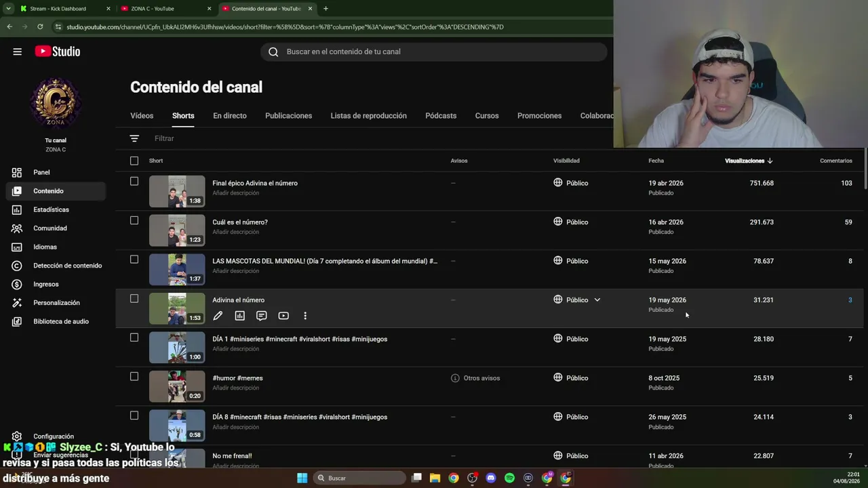Open Spotify from the taskbar

510,478
